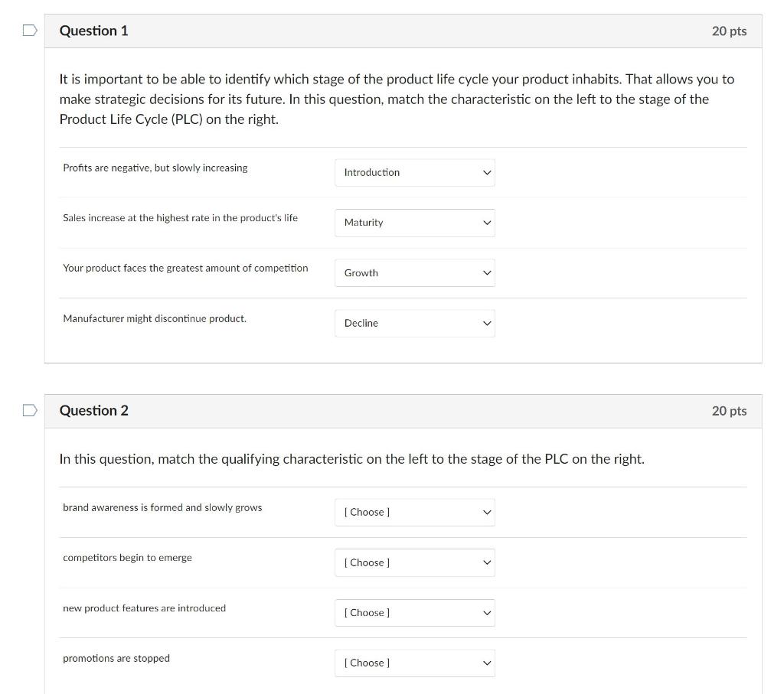The image size is (784, 694).
Task: Click the Question 2 heading
Action: tap(93, 411)
